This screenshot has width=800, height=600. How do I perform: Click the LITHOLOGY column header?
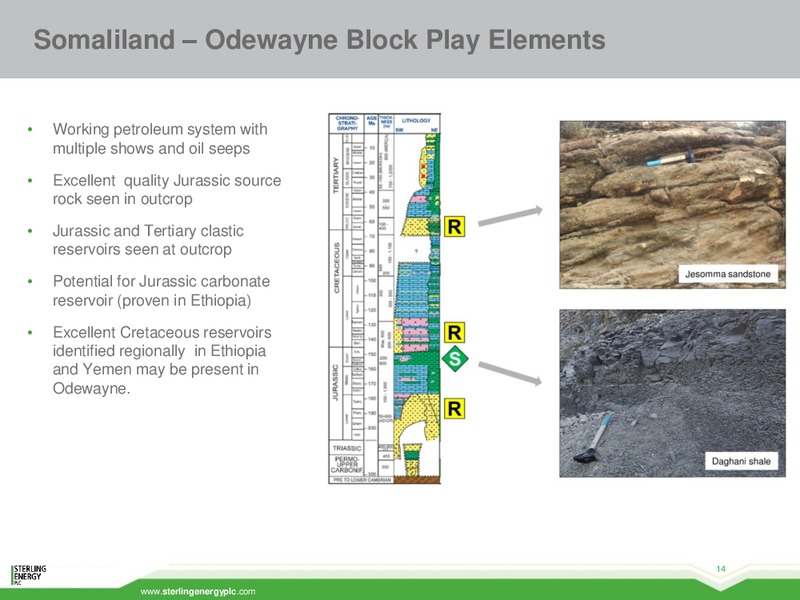[x=416, y=121]
